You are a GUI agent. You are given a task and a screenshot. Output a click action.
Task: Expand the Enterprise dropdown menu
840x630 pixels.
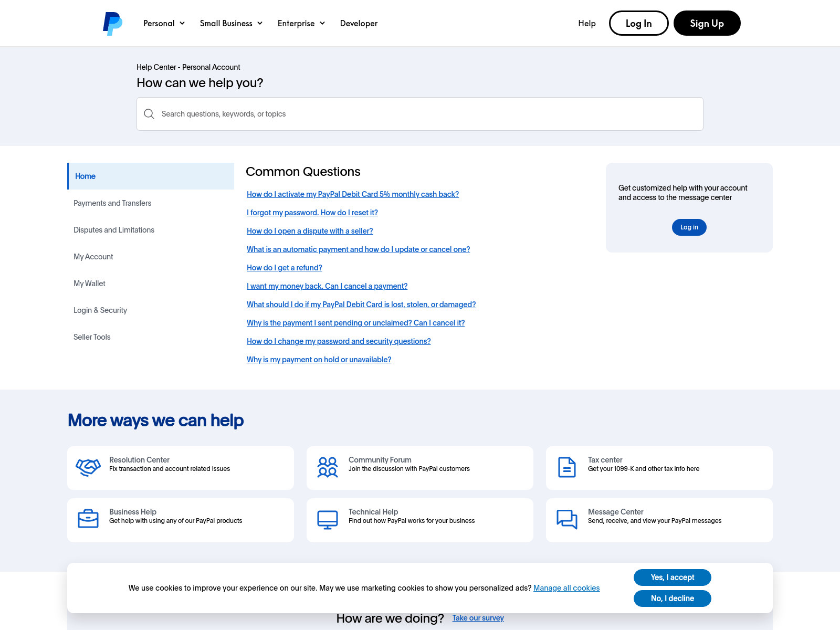[301, 23]
